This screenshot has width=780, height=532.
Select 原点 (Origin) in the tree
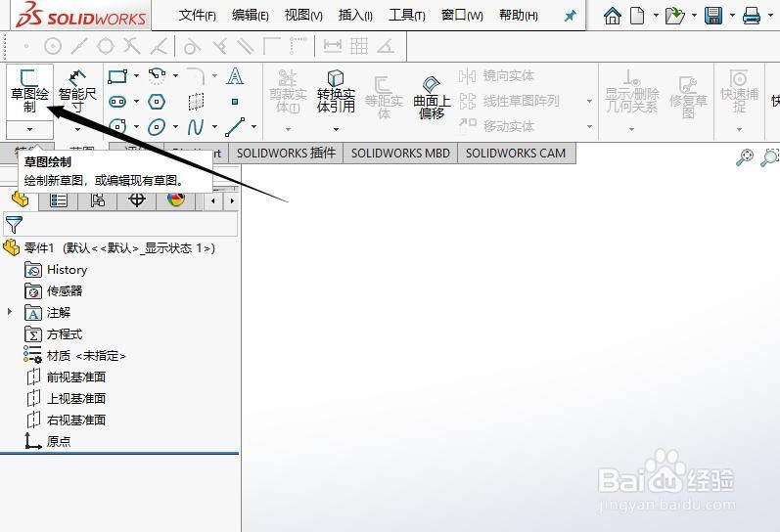coord(48,441)
